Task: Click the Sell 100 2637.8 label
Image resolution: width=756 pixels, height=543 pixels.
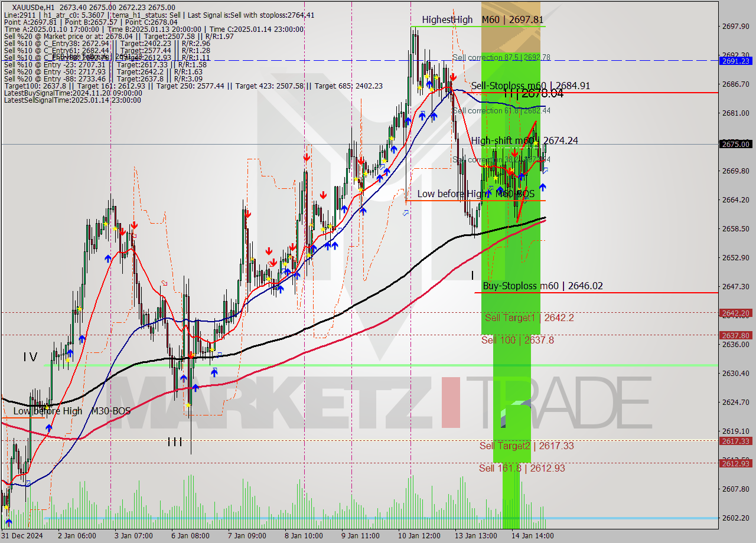Action: point(517,340)
